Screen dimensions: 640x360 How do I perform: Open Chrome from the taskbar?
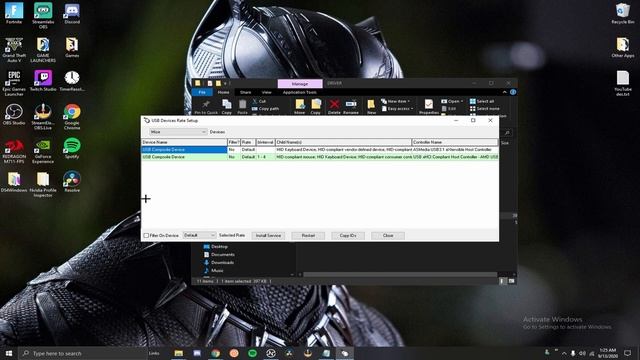pos(216,353)
